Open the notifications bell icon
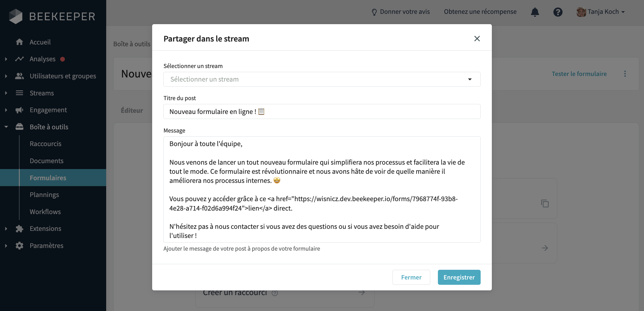The width and height of the screenshot is (644, 311). pyautogui.click(x=535, y=12)
